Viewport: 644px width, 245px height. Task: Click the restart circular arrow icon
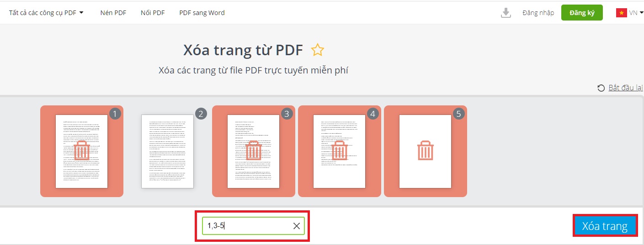(601, 88)
